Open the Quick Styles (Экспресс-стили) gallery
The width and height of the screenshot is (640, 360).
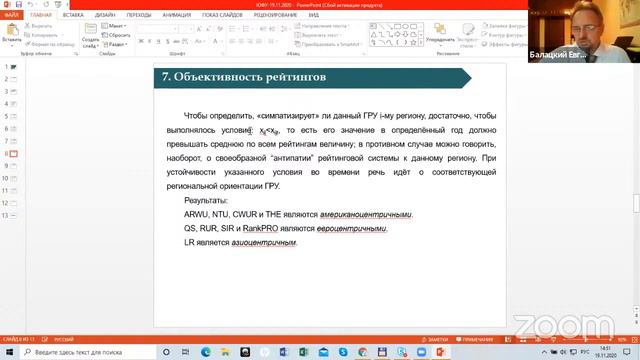pyautogui.click(x=467, y=35)
